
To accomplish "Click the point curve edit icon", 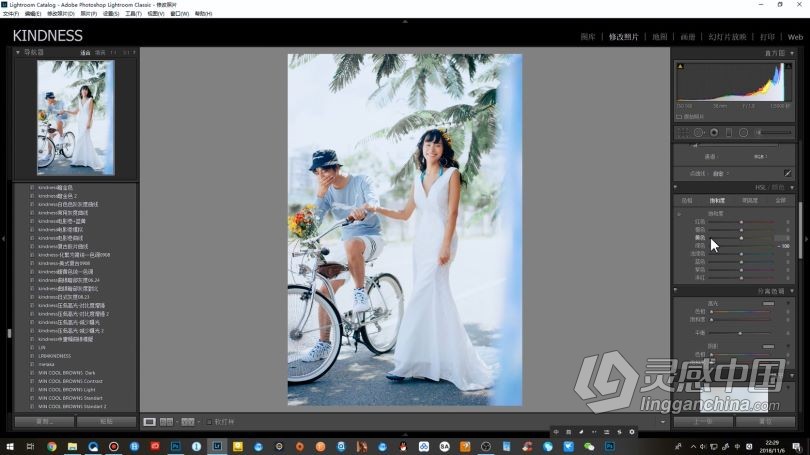I will pyautogui.click(x=787, y=173).
